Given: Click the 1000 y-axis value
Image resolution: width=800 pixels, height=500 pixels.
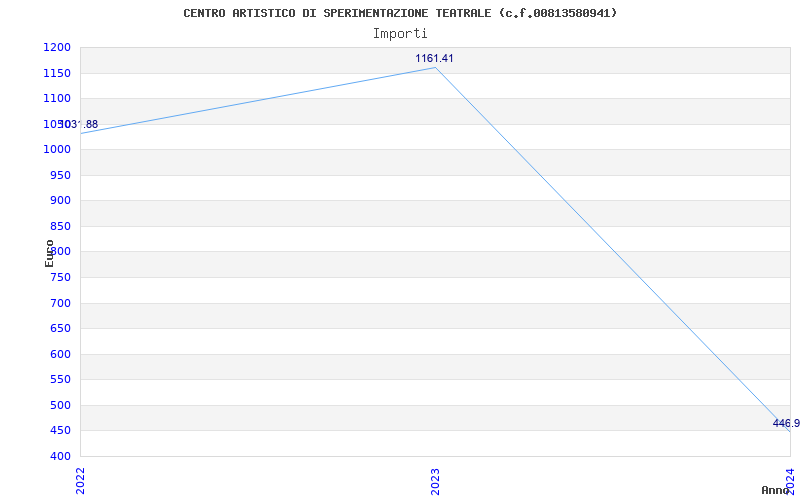Looking at the screenshot, I should point(57,149).
